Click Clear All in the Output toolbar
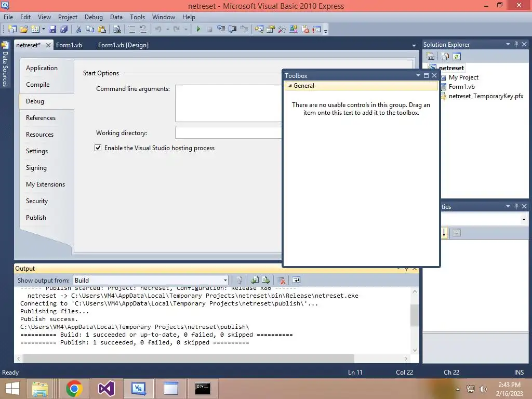 tap(281, 280)
